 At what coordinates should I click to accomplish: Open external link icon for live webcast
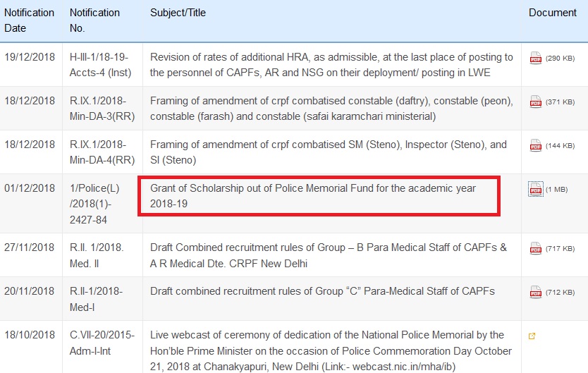coord(532,336)
